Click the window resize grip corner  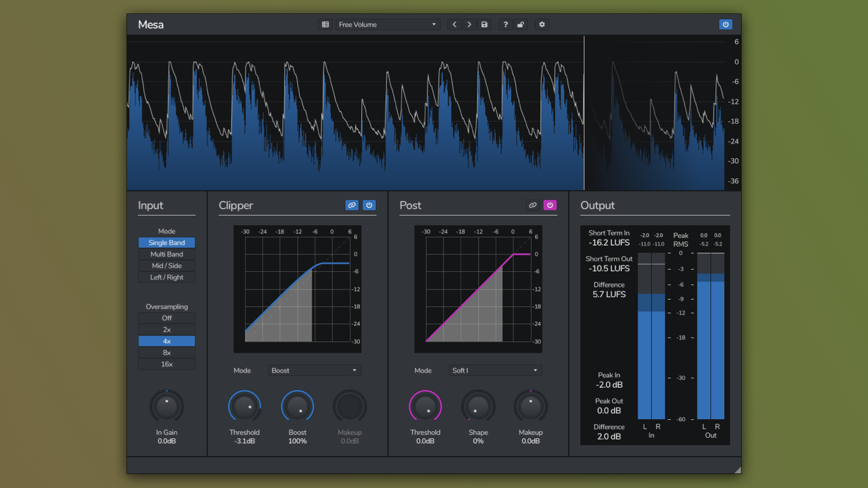coord(737,470)
